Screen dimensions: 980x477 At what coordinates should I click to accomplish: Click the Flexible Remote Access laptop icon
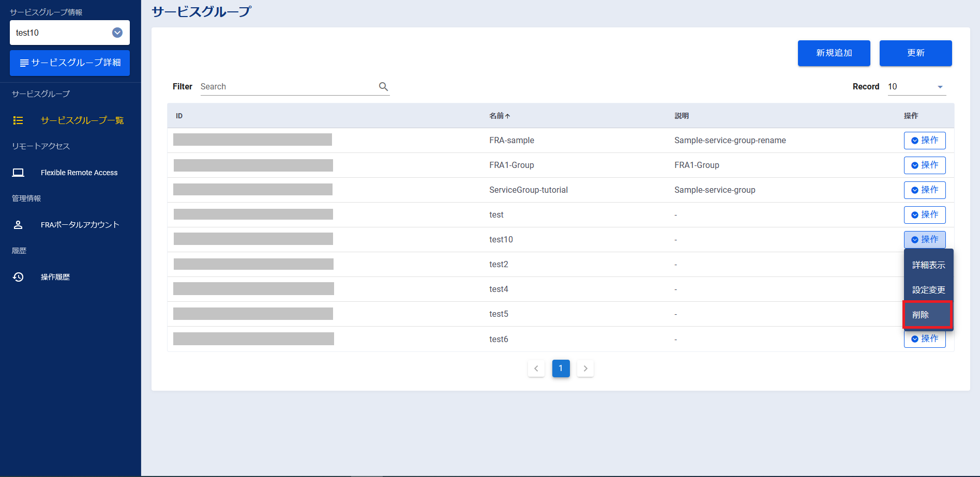(18, 173)
